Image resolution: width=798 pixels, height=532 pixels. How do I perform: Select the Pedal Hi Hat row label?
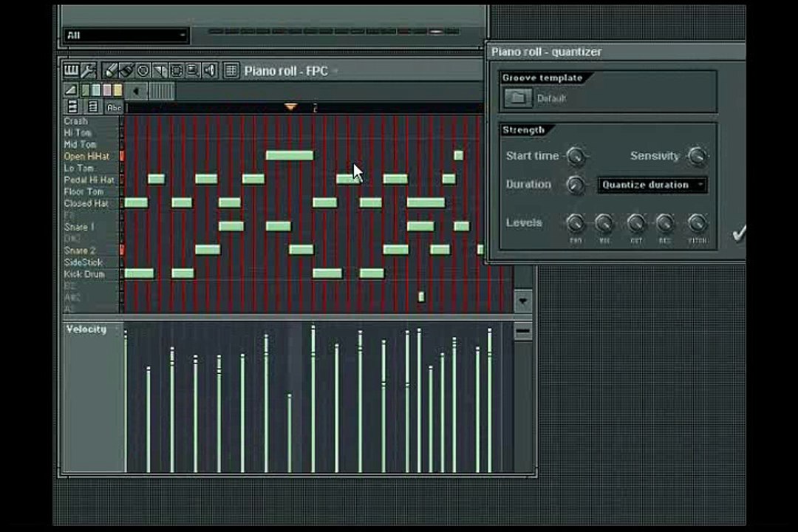tap(89, 180)
